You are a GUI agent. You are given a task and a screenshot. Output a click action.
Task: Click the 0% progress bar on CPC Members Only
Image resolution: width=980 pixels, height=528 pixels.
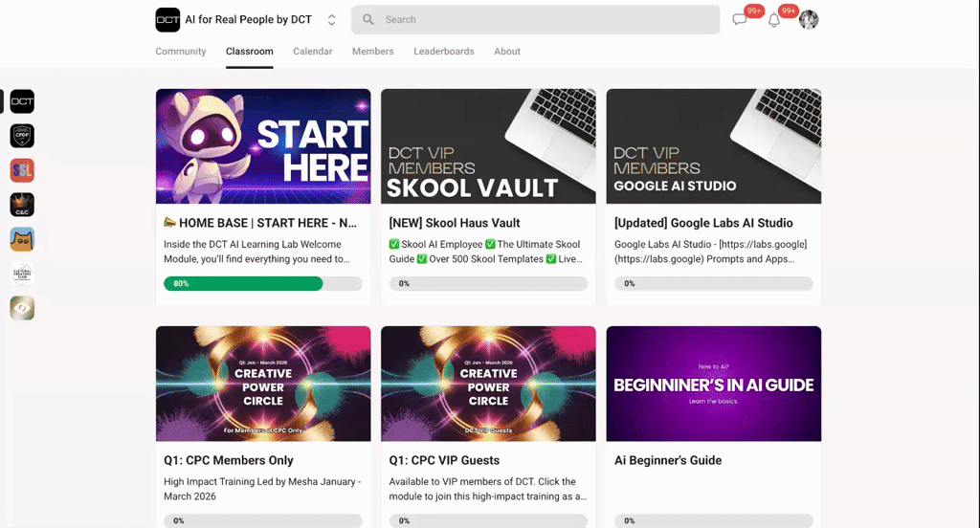coord(263,520)
